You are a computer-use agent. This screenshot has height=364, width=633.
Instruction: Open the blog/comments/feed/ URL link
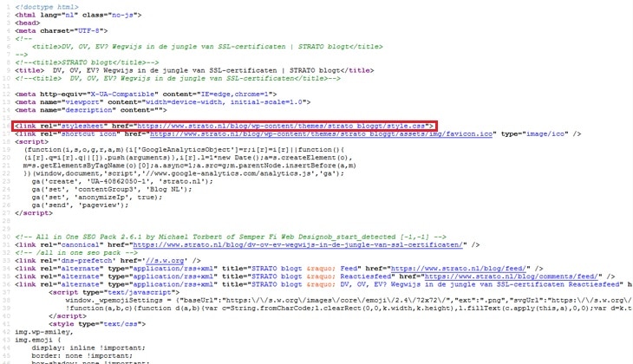(x=511, y=276)
